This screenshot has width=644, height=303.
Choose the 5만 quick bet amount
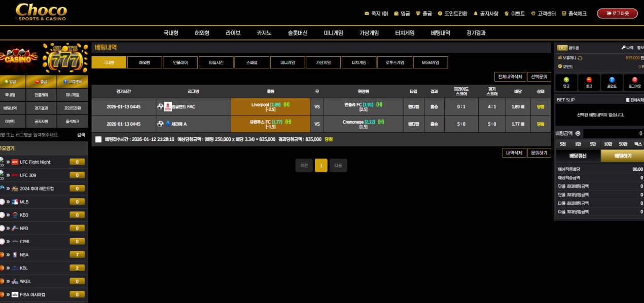pyautogui.click(x=593, y=144)
